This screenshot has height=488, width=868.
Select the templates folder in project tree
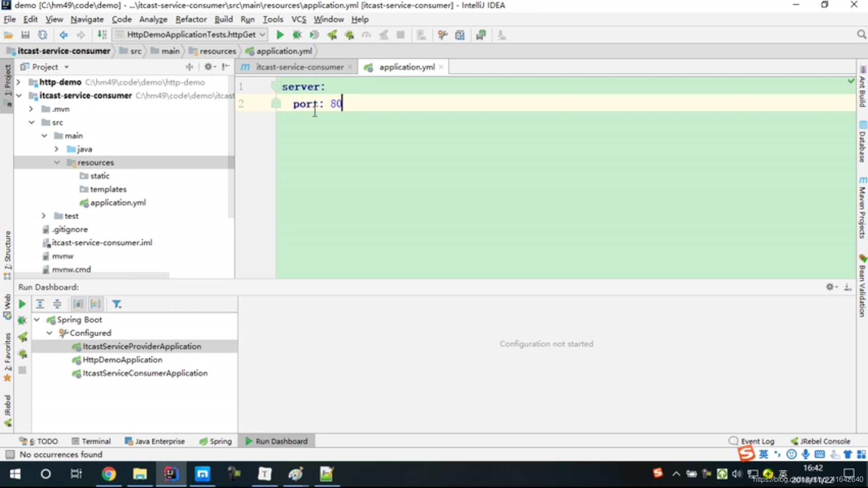(x=108, y=189)
